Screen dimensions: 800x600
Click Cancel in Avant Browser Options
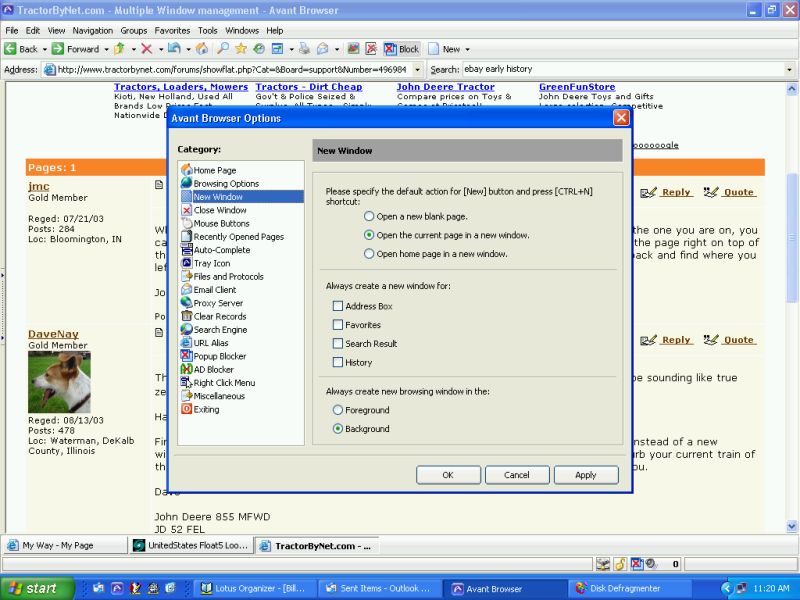pyautogui.click(x=517, y=475)
